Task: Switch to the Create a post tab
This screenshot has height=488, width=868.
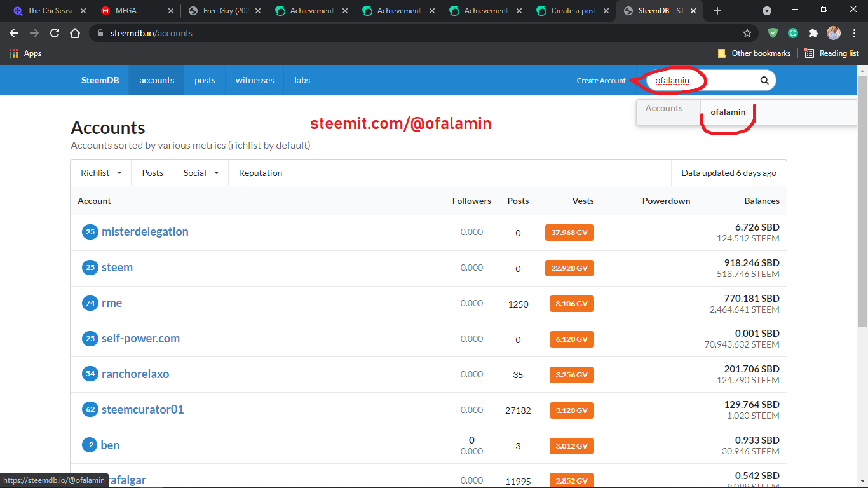Action: (x=571, y=11)
